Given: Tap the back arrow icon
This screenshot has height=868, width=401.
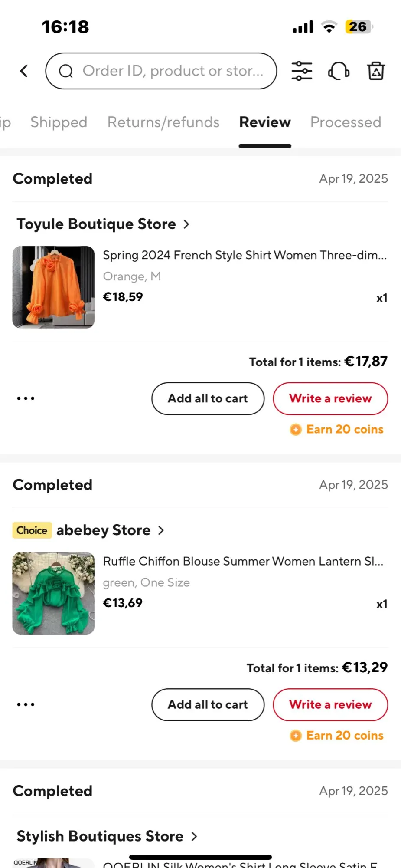Looking at the screenshot, I should click(24, 71).
